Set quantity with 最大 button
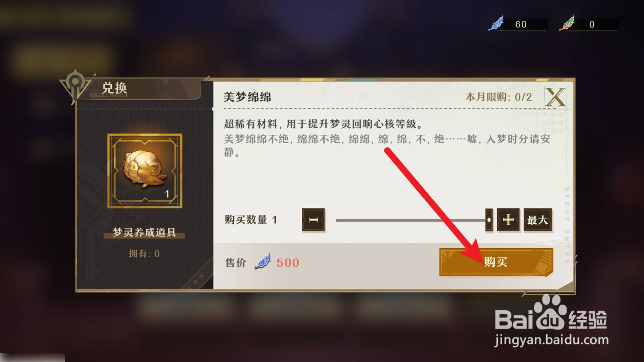The height and width of the screenshot is (362, 644). [537, 220]
